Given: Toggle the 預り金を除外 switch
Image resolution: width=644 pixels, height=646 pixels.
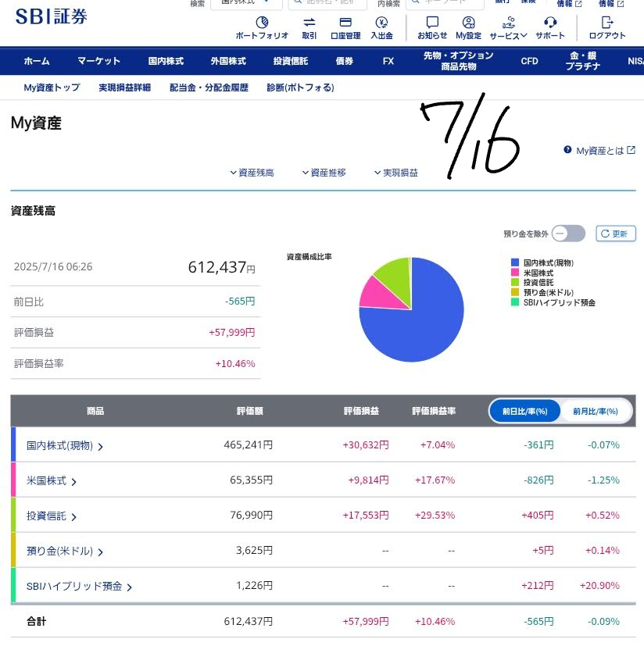Looking at the screenshot, I should pos(568,234).
